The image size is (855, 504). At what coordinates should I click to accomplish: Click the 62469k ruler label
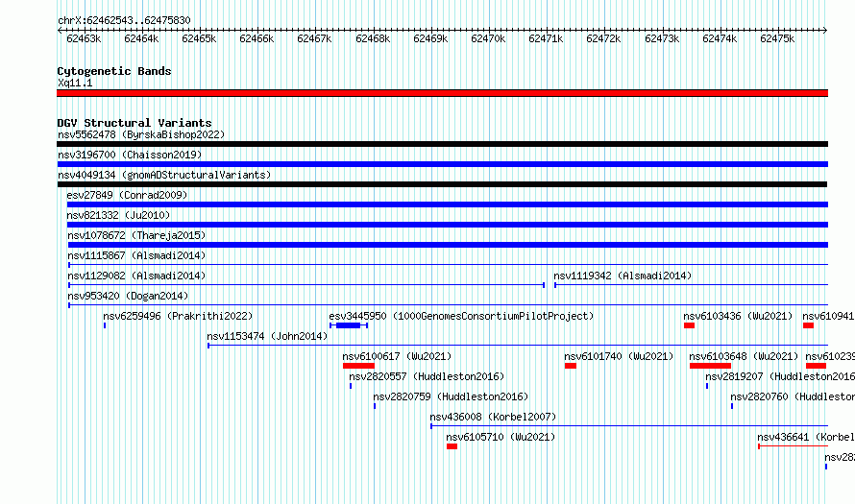(x=430, y=38)
